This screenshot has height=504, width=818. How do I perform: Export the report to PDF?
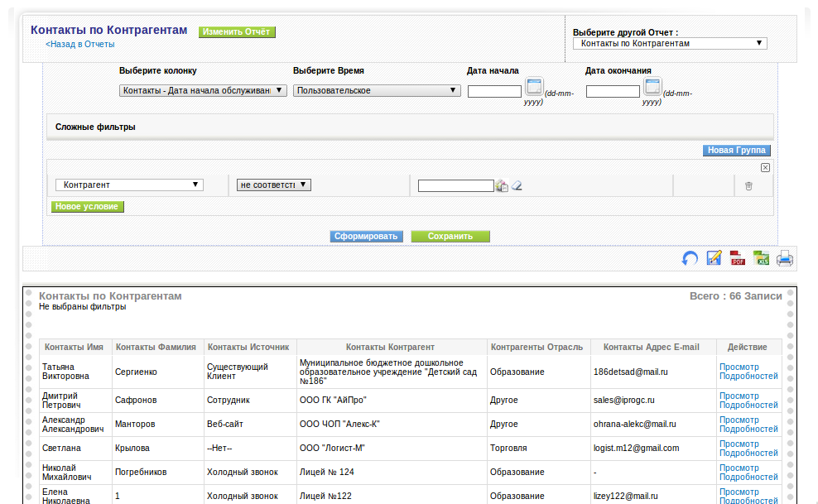click(x=738, y=258)
